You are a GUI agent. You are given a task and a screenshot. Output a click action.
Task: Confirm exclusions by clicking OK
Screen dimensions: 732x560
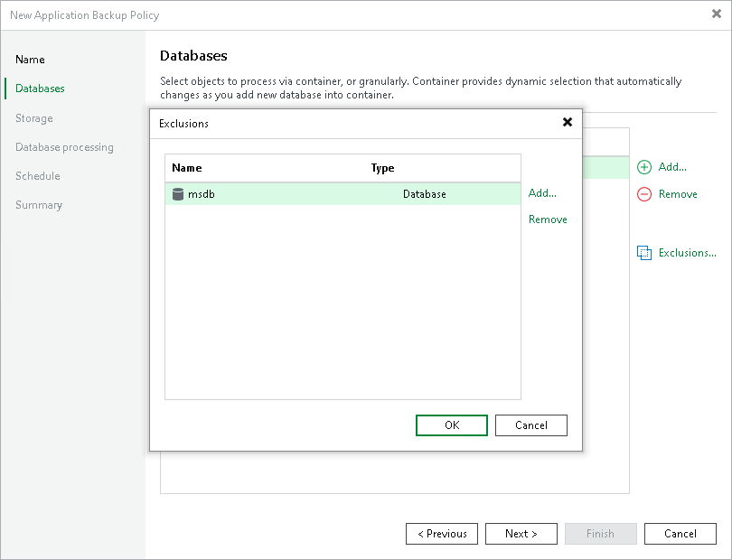(451, 425)
